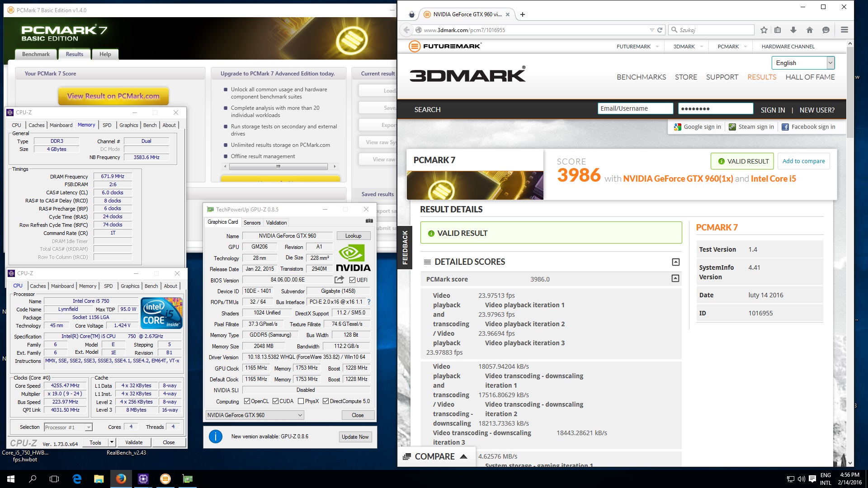
Task: Click the volume icon in system tray
Action: pos(801,479)
